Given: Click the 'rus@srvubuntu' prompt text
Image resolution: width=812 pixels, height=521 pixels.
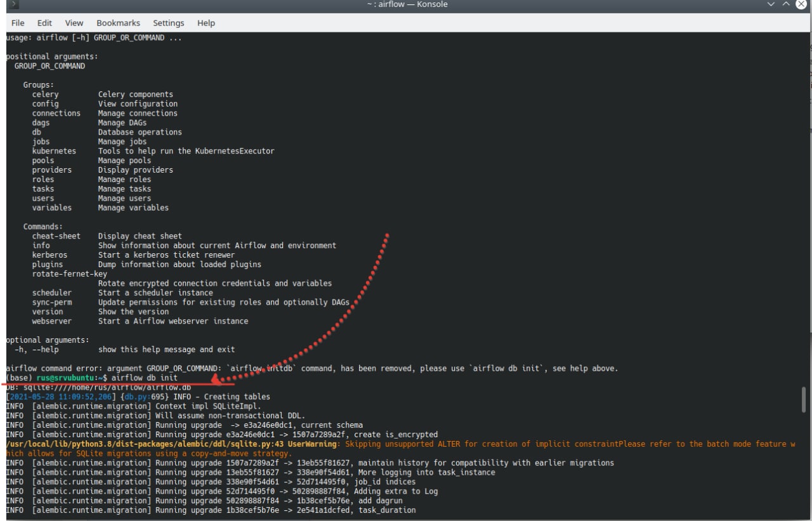Looking at the screenshot, I should [64, 378].
